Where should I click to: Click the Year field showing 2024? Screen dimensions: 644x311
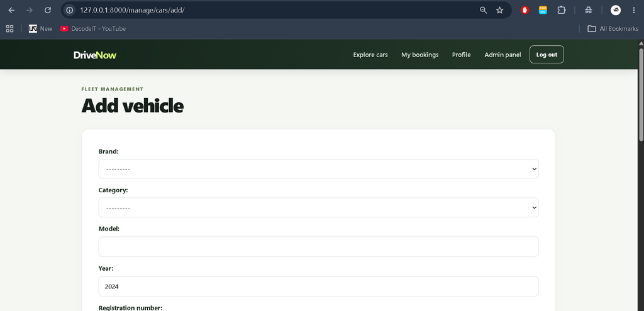point(318,286)
